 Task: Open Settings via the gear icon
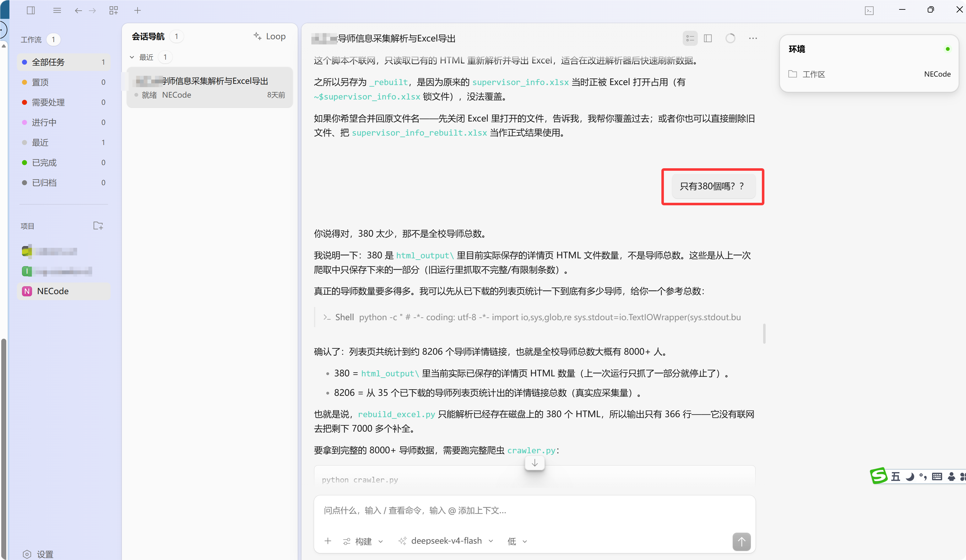point(27,554)
